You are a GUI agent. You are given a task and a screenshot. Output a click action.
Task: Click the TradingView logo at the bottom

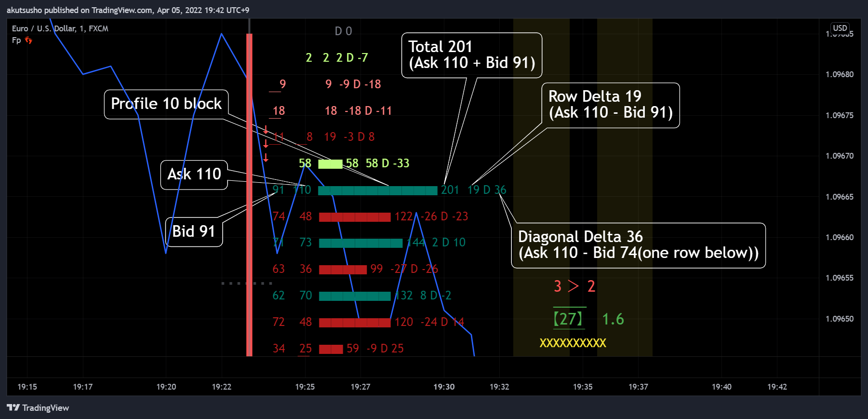coord(38,408)
